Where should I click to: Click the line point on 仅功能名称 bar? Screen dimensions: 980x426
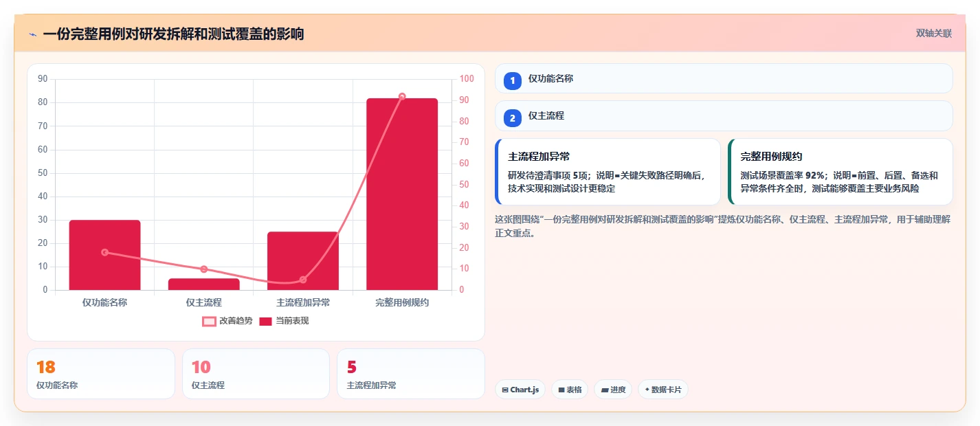tap(104, 252)
